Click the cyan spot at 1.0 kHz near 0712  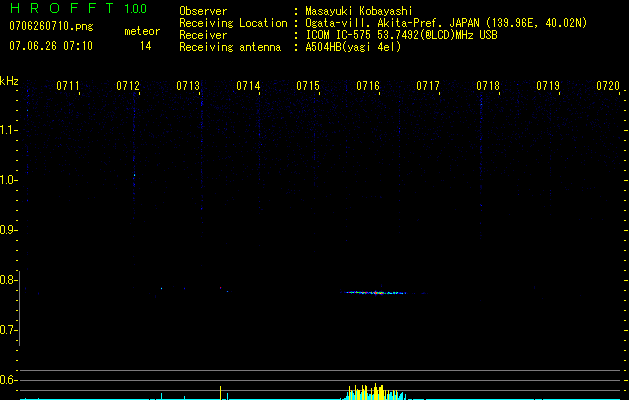coord(134,175)
